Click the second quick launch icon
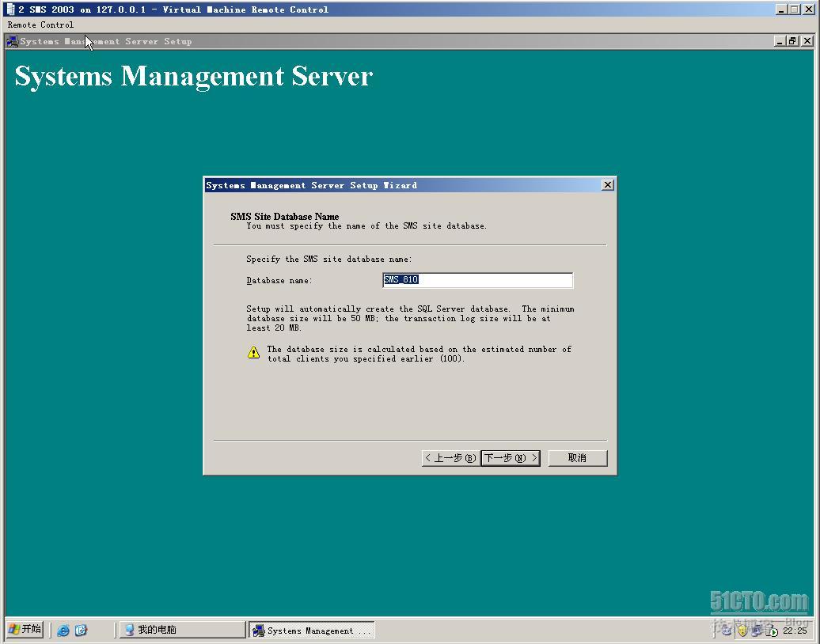Image resolution: width=820 pixels, height=644 pixels. click(x=81, y=630)
